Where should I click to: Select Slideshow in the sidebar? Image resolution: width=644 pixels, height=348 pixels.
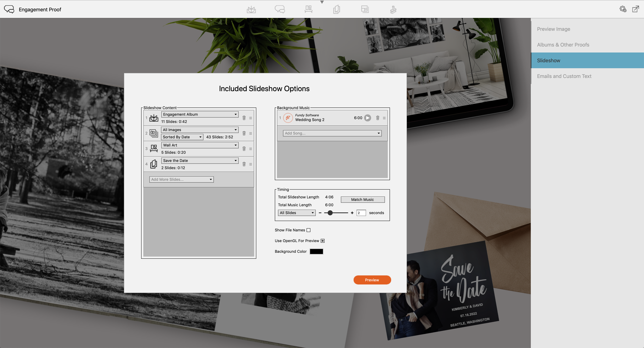588,60
